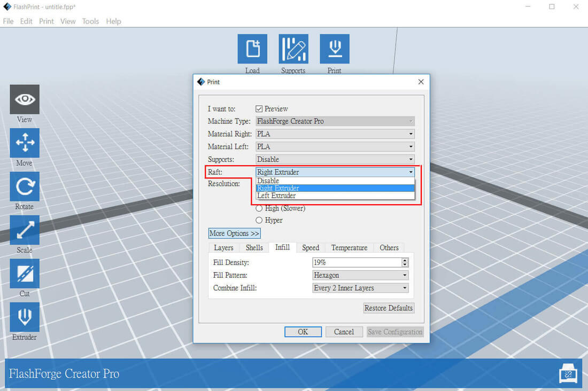Collapse the Raft dropdown
The height and width of the screenshot is (391, 588).
pyautogui.click(x=335, y=172)
